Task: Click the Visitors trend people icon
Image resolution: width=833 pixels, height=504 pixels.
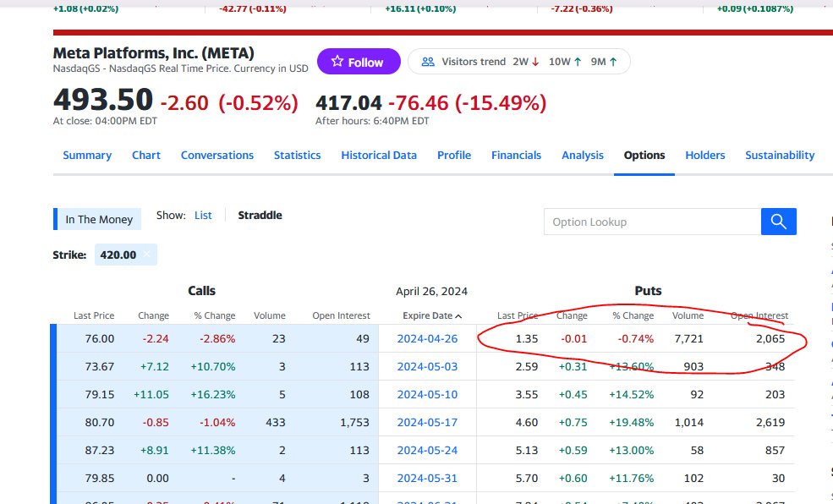Action: pyautogui.click(x=428, y=62)
